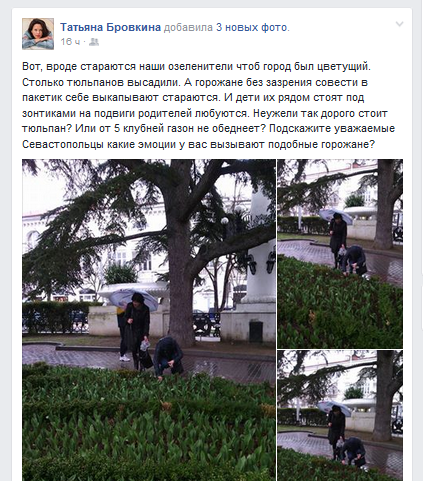Click the black trash bin in large photo
423x481 pixels.
(256, 331)
